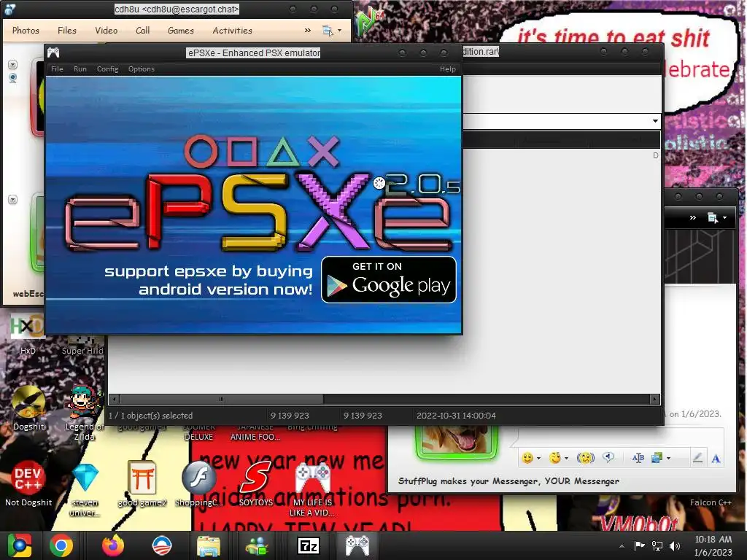Open the Obama logo taskbar icon
Image resolution: width=747 pixels, height=560 pixels.
tap(161, 545)
